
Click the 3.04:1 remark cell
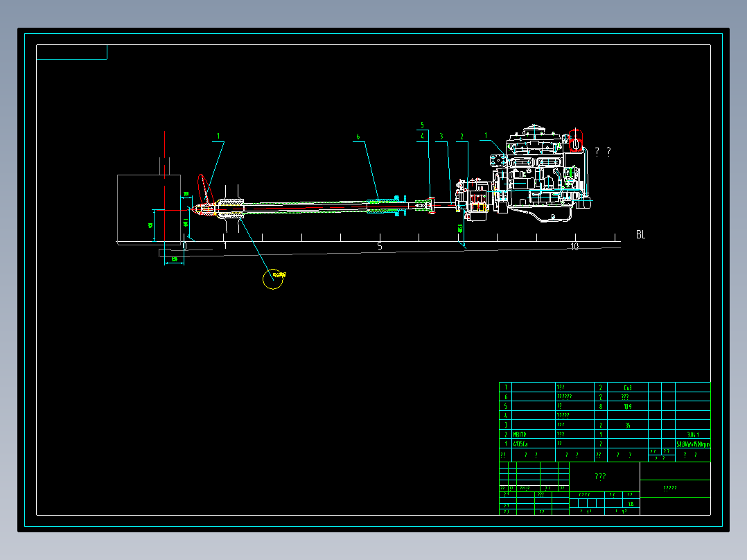(693, 435)
